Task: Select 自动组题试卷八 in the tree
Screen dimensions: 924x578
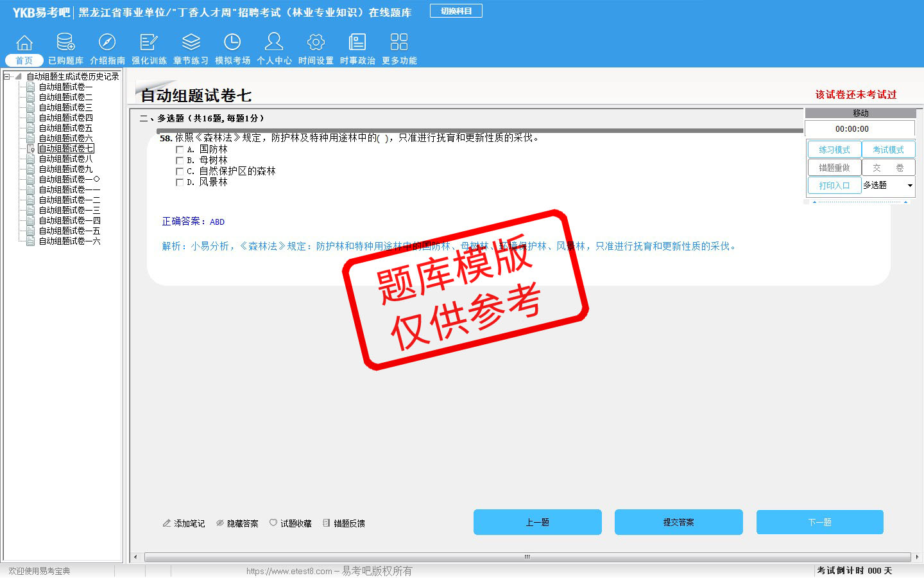Action: [x=65, y=159]
